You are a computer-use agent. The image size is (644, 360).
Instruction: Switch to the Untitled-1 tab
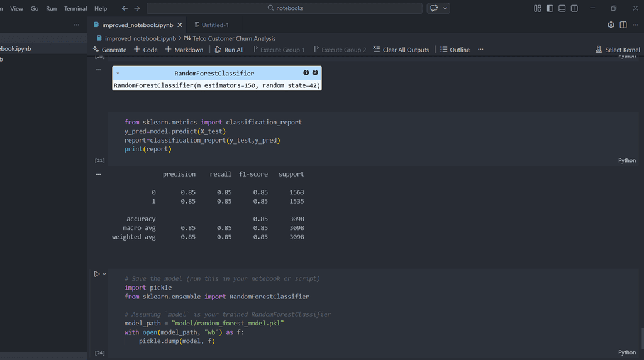click(214, 25)
